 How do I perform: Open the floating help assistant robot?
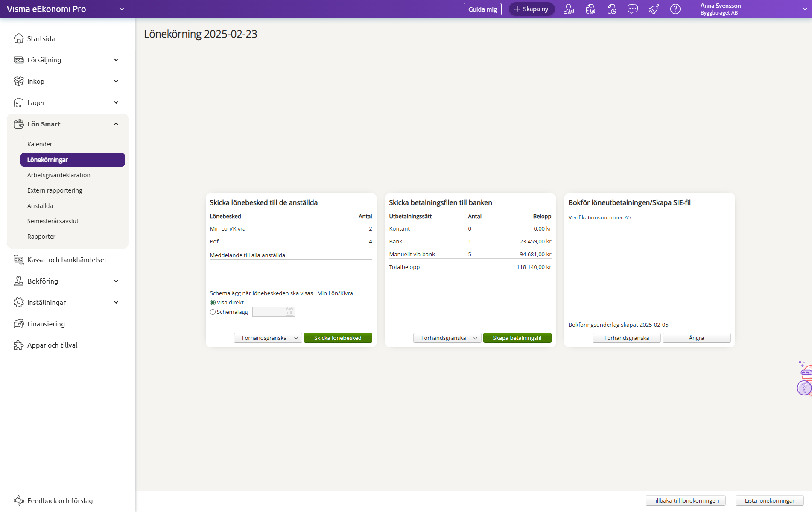click(805, 378)
